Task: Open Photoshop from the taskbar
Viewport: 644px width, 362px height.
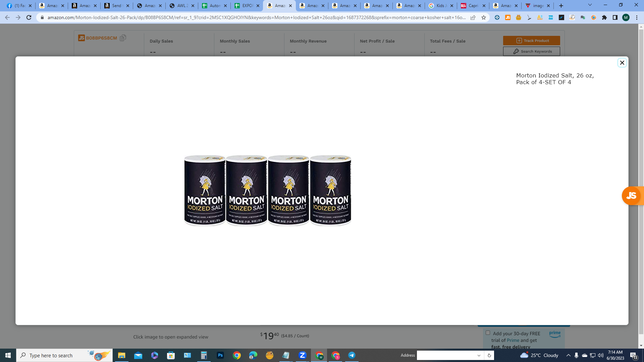Action: 220,355
